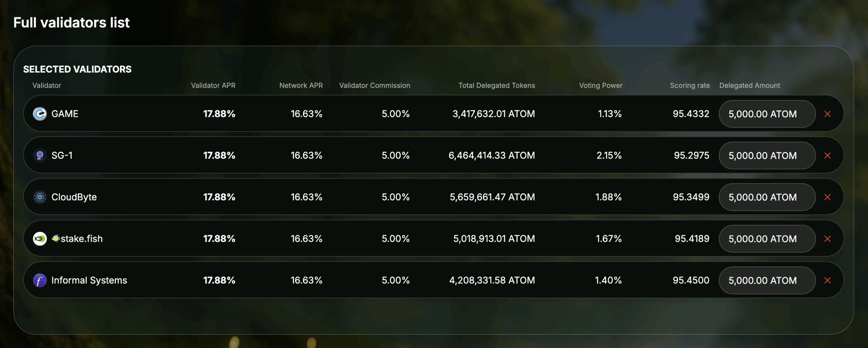Viewport: 868px width, 348px height.
Task: Edit the delegated amount for GAME
Action: pos(767,114)
